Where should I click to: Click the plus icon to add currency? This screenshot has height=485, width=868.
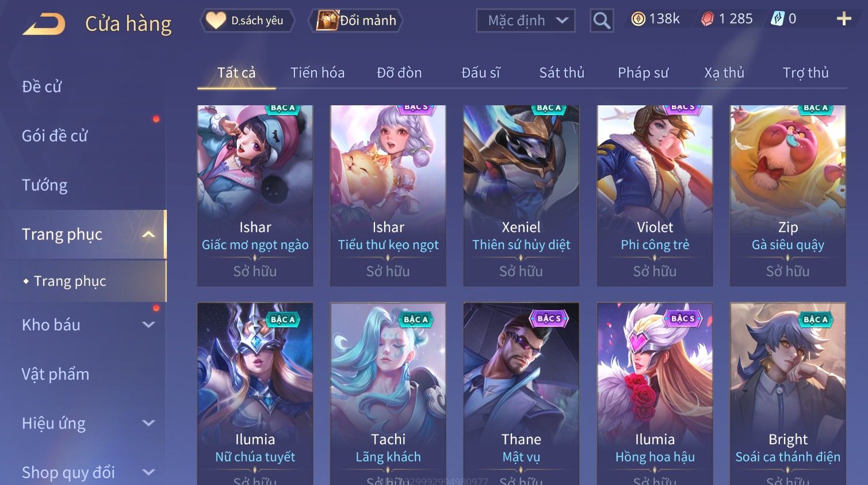(843, 19)
